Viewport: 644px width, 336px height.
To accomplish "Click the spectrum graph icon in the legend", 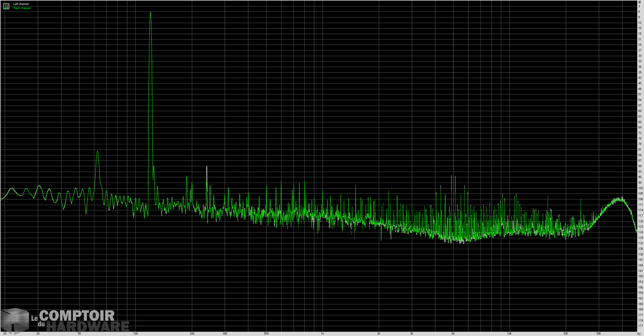I will (6, 6).
